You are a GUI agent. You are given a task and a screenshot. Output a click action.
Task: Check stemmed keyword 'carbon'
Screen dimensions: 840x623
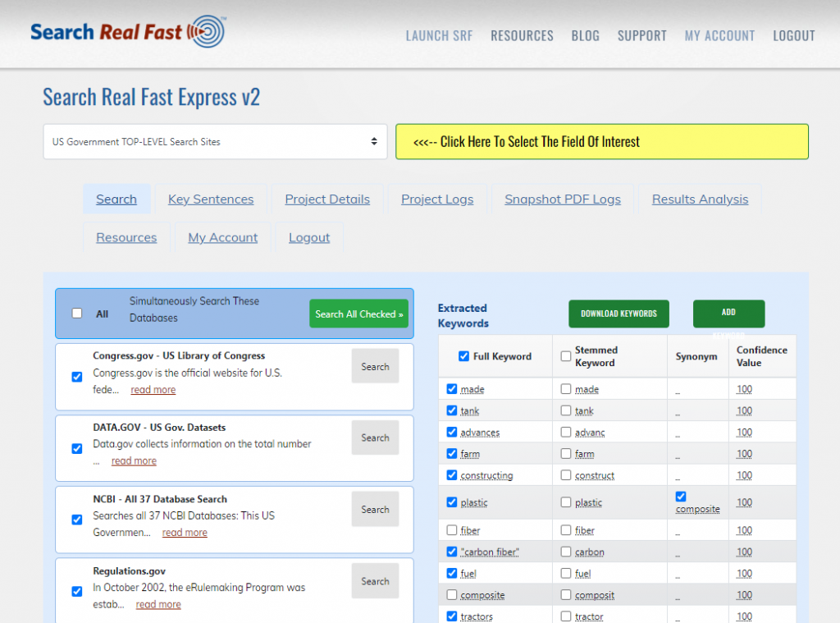click(x=566, y=552)
